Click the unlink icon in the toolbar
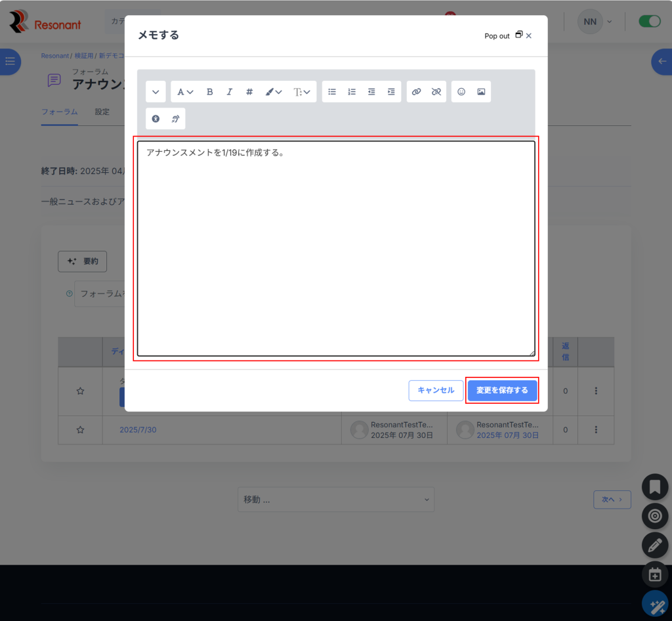 (436, 92)
